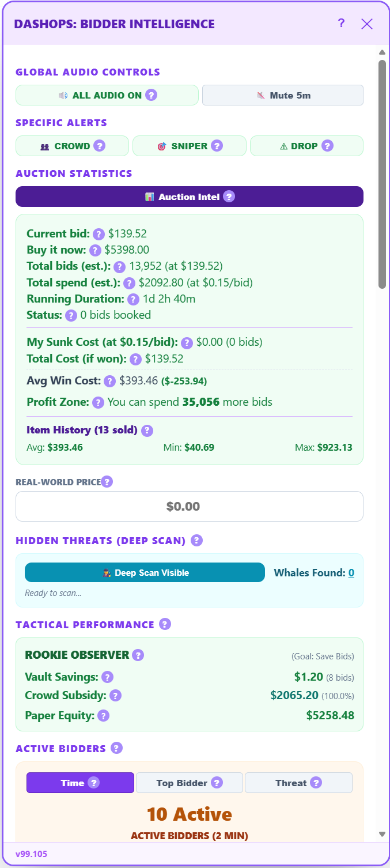The height and width of the screenshot is (868, 390).
Task: Click help icon next to Profit Zone
Action: (x=99, y=402)
